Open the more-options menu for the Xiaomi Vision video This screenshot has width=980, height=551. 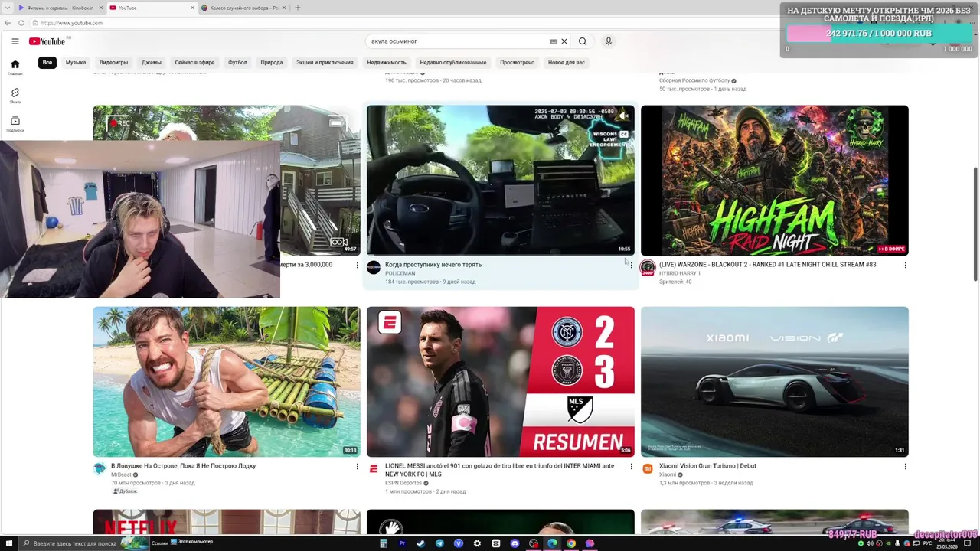[x=905, y=466]
